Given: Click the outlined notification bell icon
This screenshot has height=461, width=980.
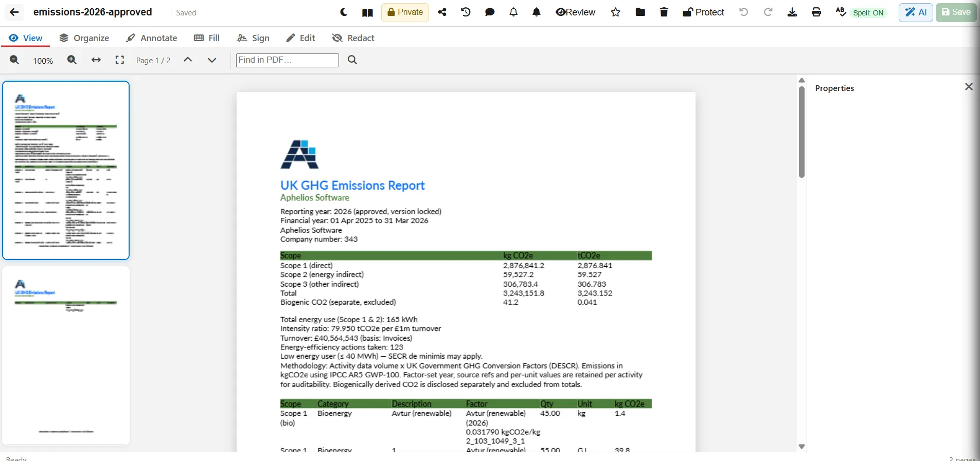Looking at the screenshot, I should click(x=513, y=12).
